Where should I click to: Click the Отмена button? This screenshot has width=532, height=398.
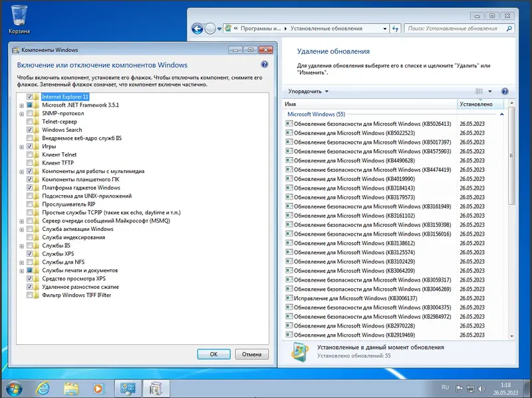point(251,354)
